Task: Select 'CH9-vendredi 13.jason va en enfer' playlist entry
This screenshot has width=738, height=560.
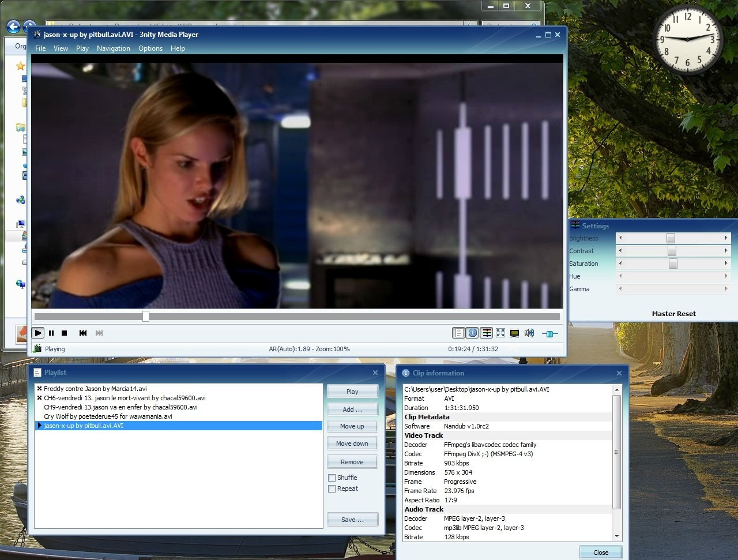Action: click(x=178, y=407)
